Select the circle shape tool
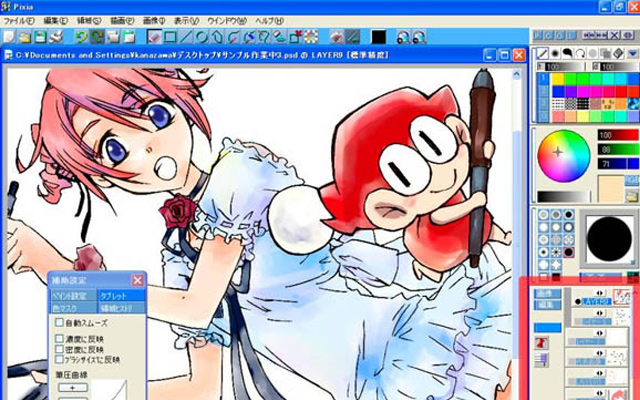Image resolution: width=640 pixels, height=400 pixels. 201,37
